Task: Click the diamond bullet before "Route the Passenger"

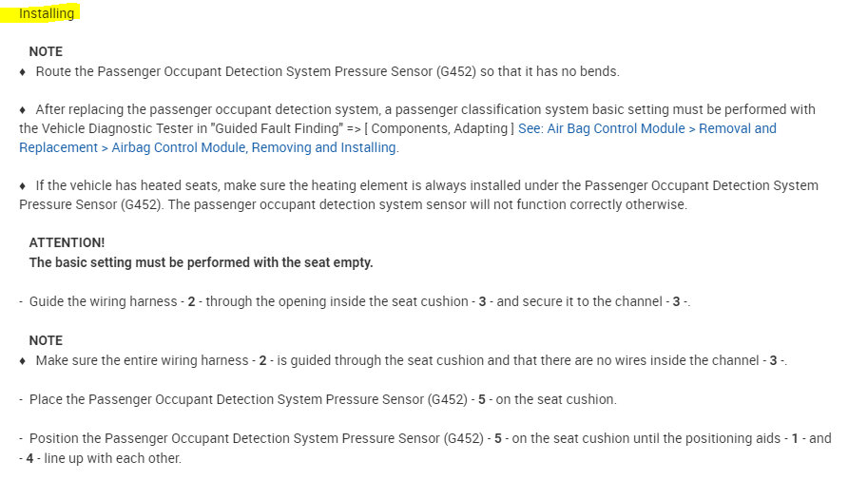Action: click(x=23, y=71)
